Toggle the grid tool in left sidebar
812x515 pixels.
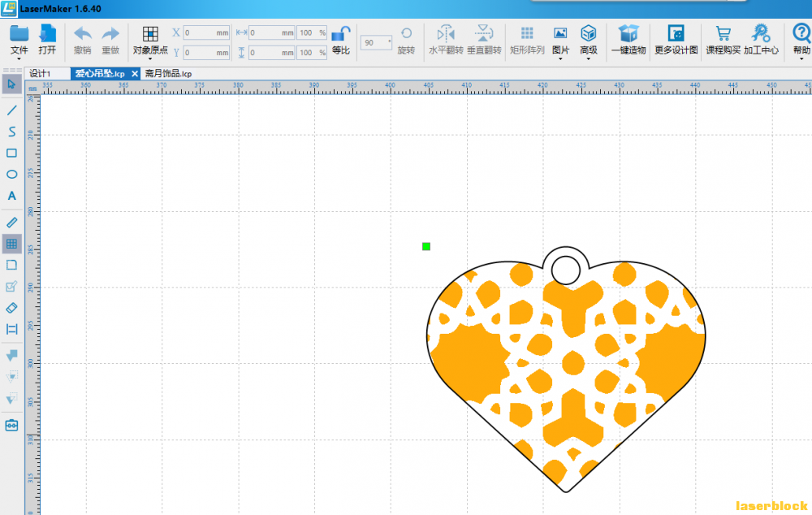click(x=11, y=244)
